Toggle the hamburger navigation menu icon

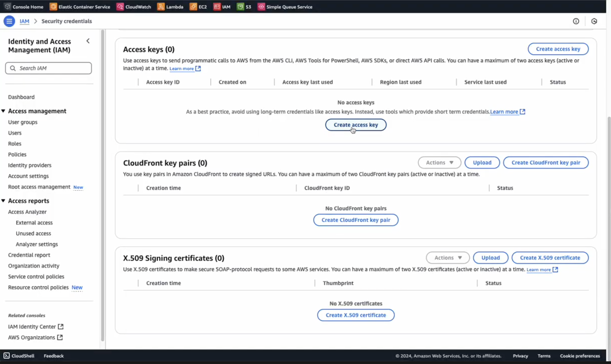pyautogui.click(x=9, y=21)
